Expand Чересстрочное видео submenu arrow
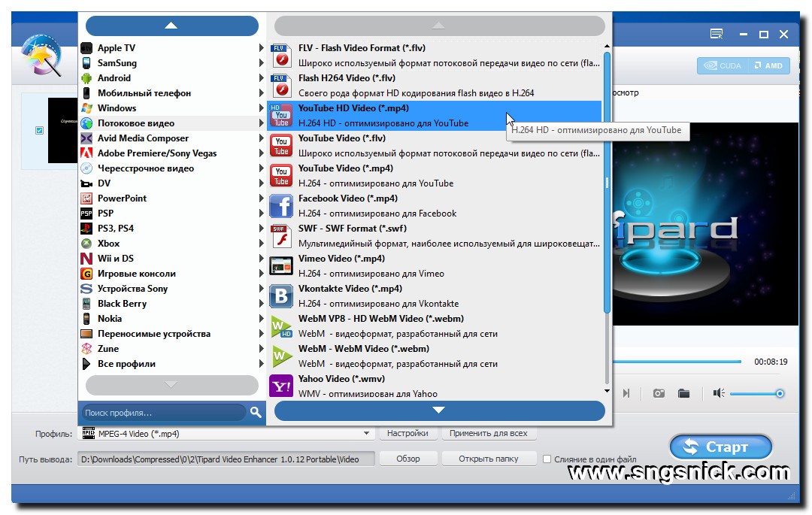812x515 pixels. (x=262, y=168)
